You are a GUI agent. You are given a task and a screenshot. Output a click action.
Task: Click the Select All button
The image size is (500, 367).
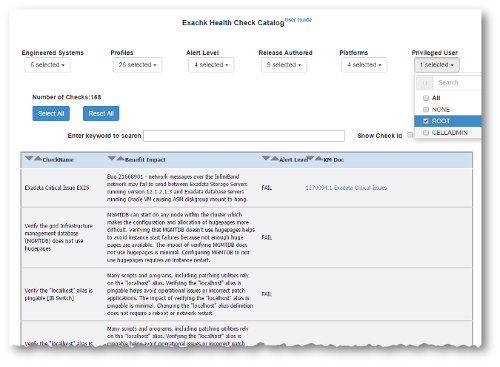(x=51, y=114)
